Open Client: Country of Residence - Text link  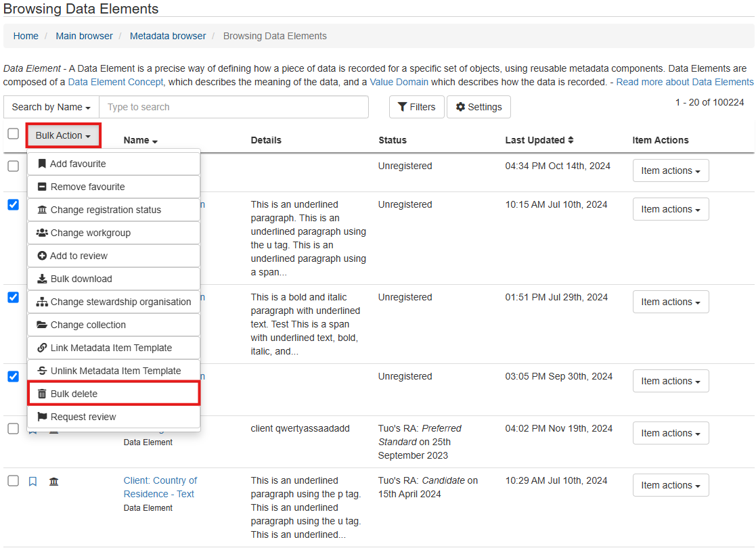click(160, 487)
